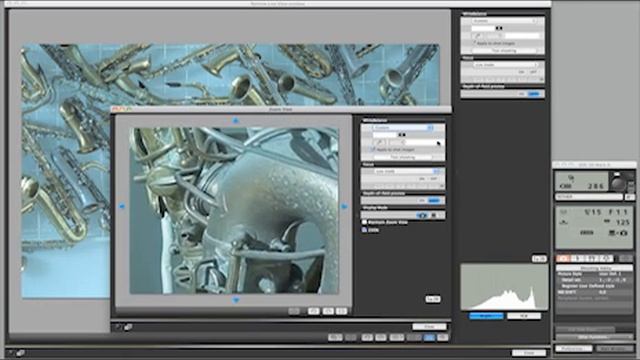Click first button in Live View bottom toolbar
Image resolution: width=640 pixels, height=360 pixels.
pyautogui.click(x=335, y=337)
